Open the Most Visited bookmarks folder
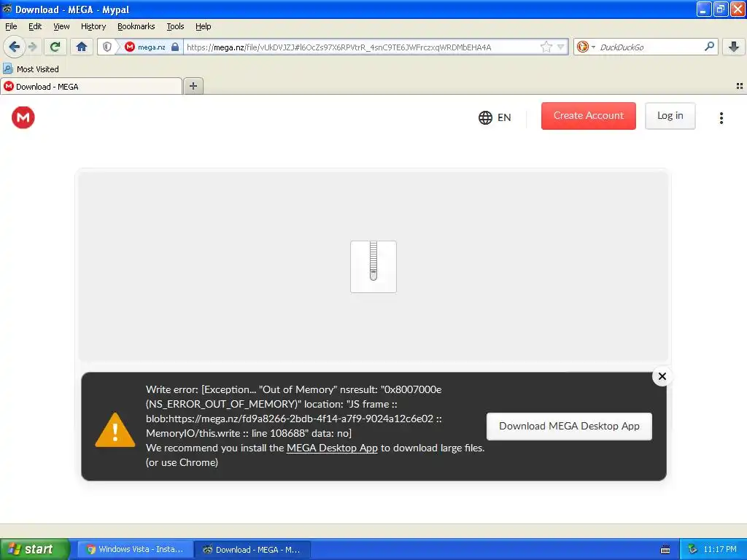This screenshot has width=747, height=560. [x=31, y=69]
